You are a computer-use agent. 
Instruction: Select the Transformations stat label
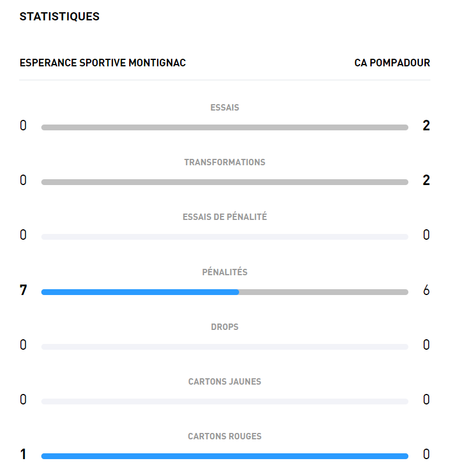225,162
